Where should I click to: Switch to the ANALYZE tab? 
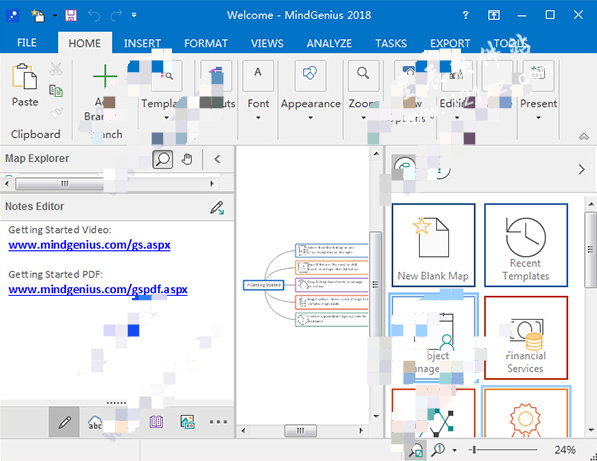[x=329, y=43]
